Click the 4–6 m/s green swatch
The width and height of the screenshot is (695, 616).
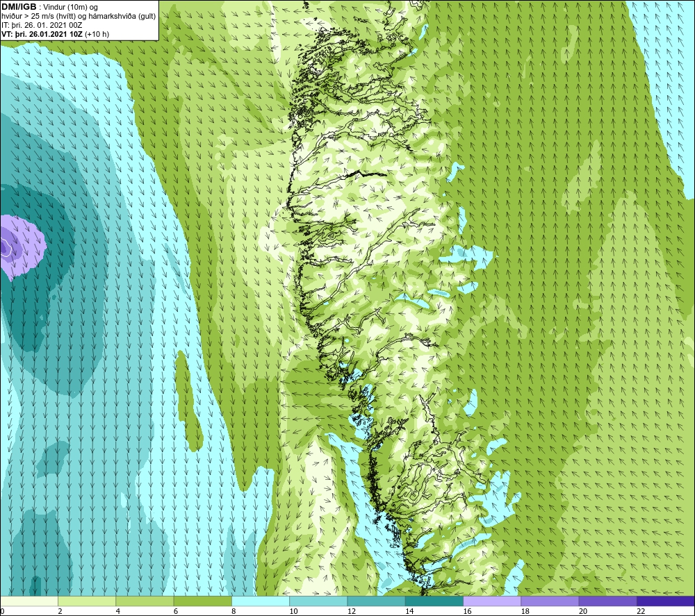(x=145, y=601)
